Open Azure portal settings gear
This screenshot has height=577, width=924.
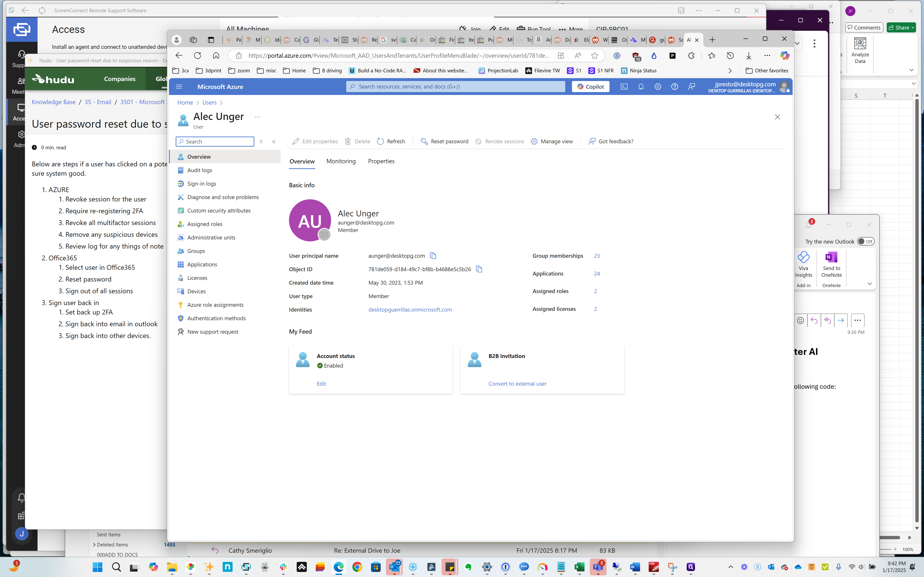657,87
